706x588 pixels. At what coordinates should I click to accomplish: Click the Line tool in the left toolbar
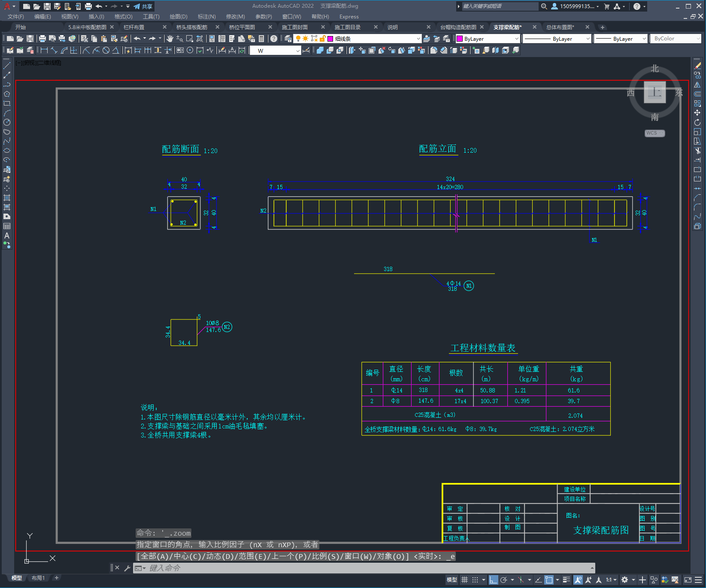coord(7,66)
